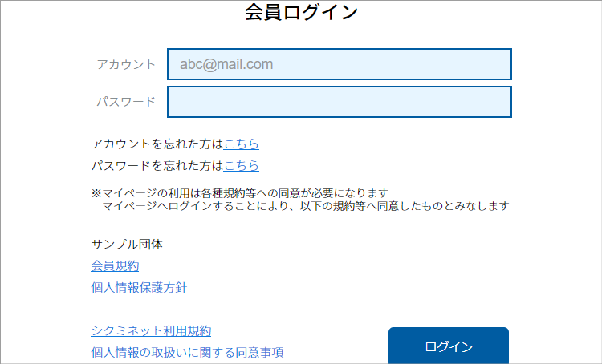Open the forgotten password こちら link

point(242,166)
